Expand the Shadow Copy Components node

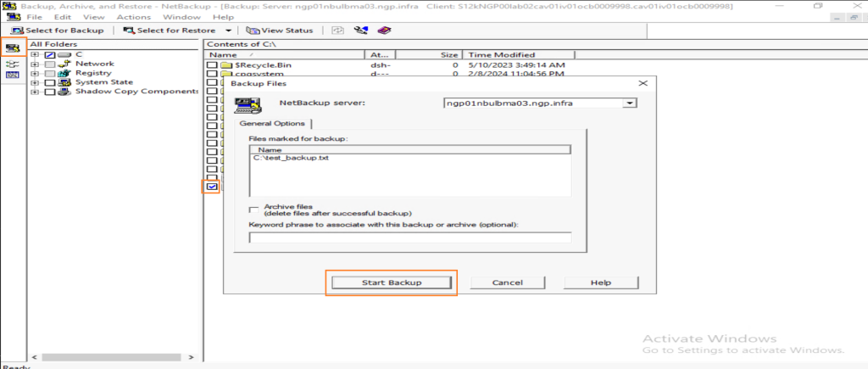[x=36, y=92]
